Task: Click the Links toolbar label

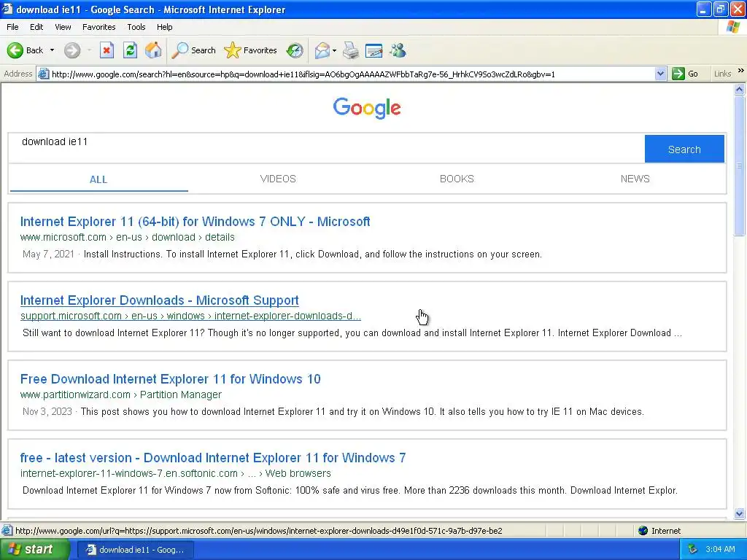Action: coord(722,74)
